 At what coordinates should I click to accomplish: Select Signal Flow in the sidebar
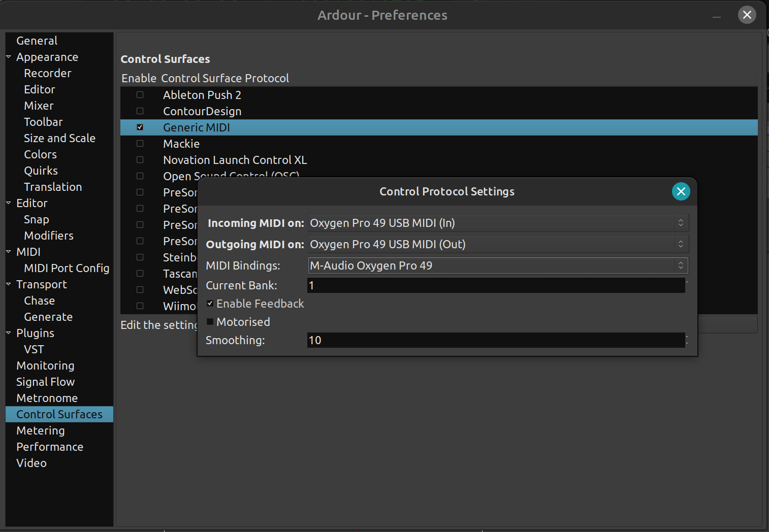click(x=45, y=382)
